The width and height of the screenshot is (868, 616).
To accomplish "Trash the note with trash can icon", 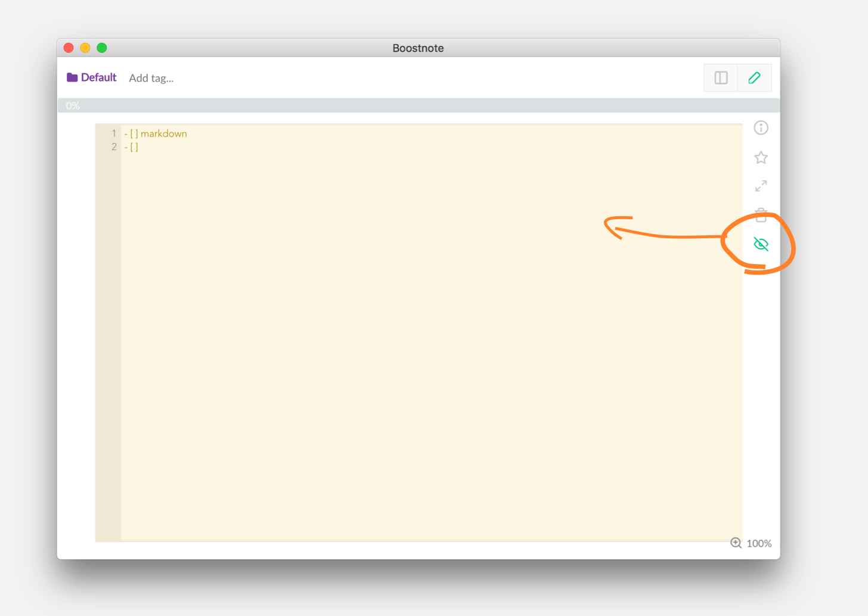I will tap(761, 214).
